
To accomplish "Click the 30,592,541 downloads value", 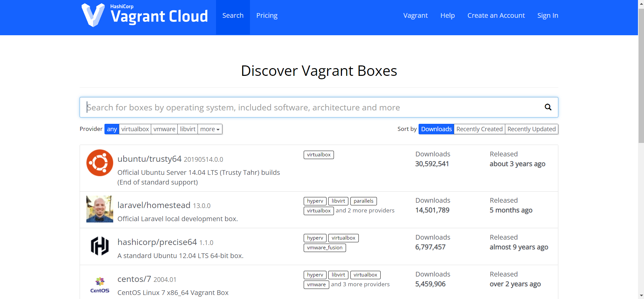I will [432, 164].
